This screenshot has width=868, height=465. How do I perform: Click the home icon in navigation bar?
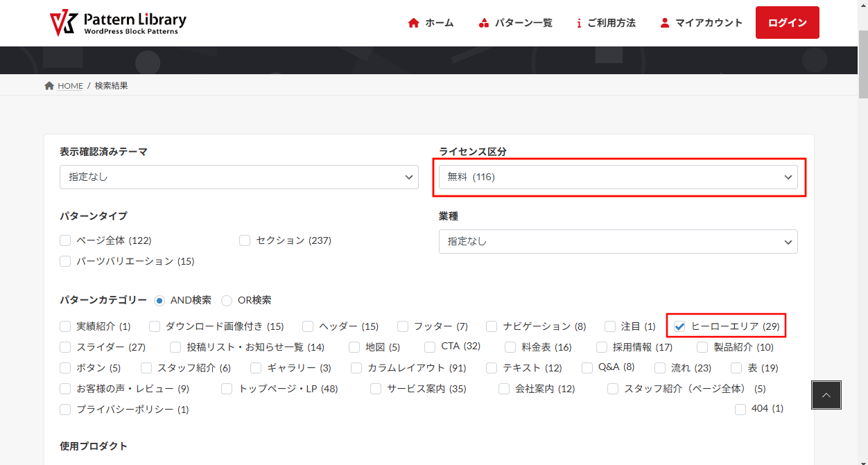[414, 23]
